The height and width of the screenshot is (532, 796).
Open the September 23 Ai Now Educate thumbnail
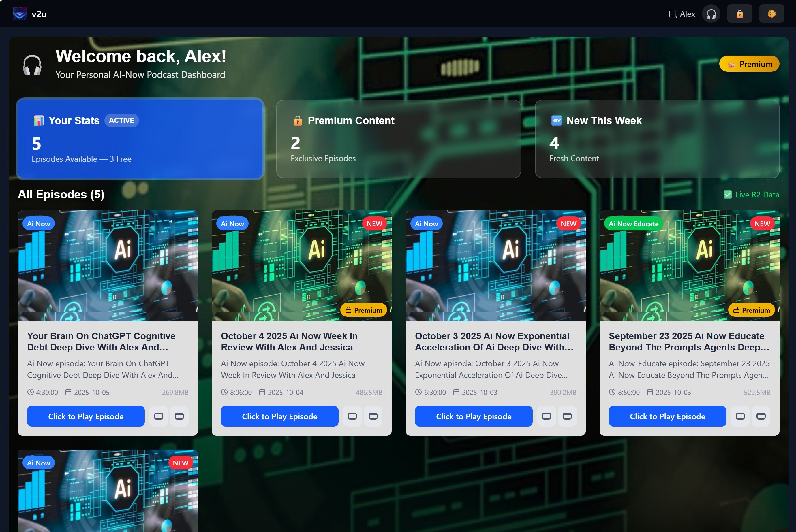689,265
